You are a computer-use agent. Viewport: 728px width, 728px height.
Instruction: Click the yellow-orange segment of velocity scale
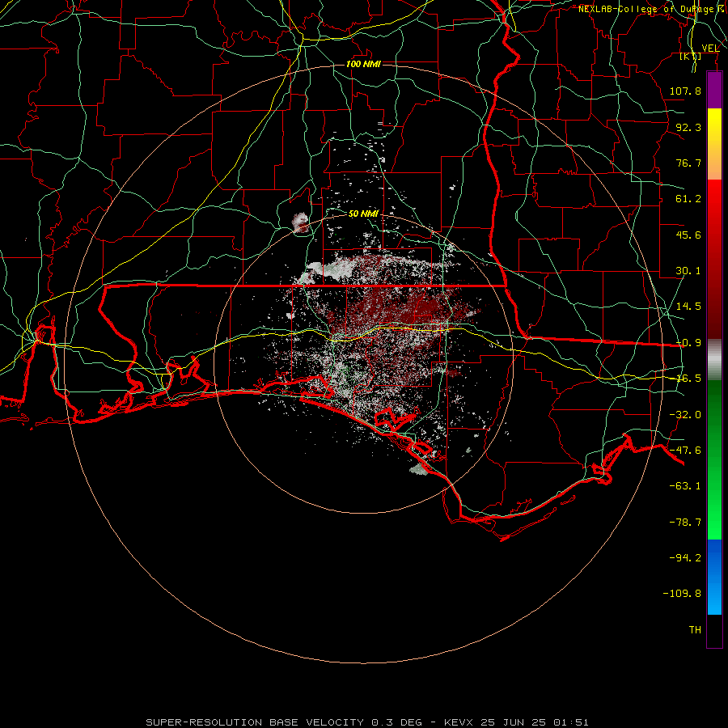(x=714, y=144)
